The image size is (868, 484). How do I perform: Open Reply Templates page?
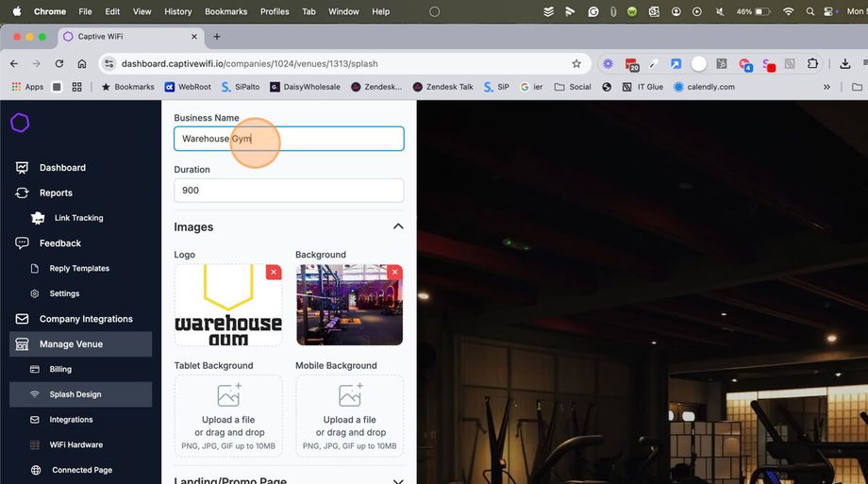coord(79,269)
